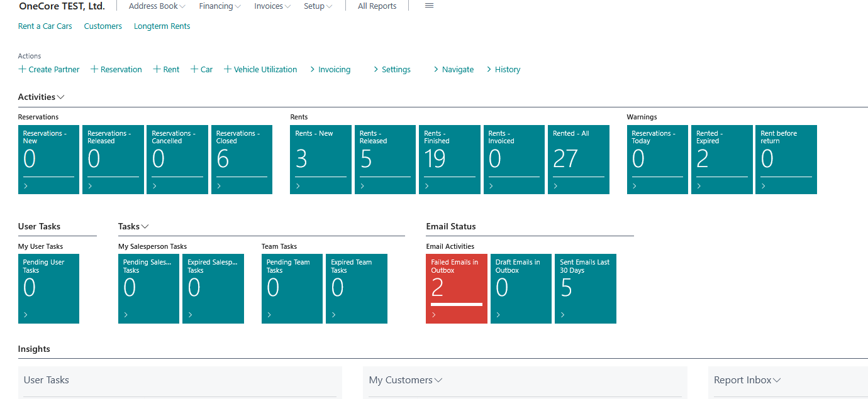The width and height of the screenshot is (868, 399).
Task: Click the arrow on Pending User Tasks tile
Action: [26, 315]
